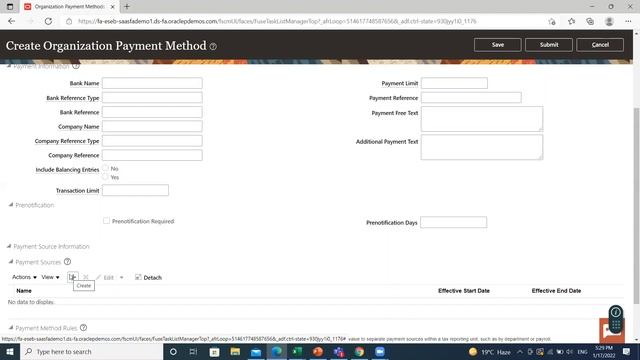Screen dimensions: 640x360
Task: Open PowerPoint from taskbar
Action: (318, 351)
